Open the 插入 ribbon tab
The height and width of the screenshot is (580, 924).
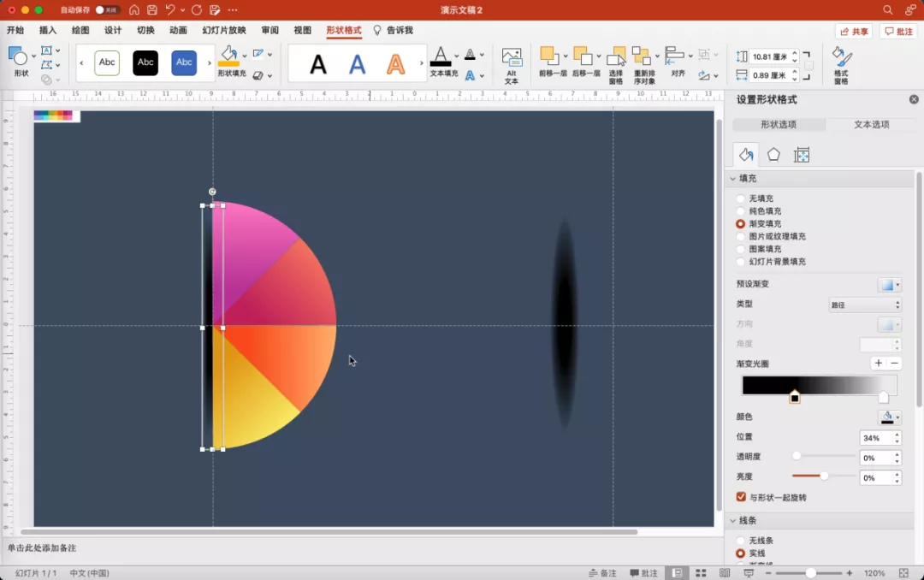(x=48, y=30)
